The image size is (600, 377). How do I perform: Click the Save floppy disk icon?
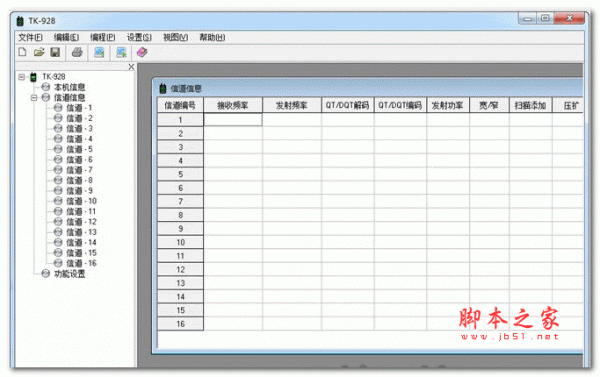point(55,52)
